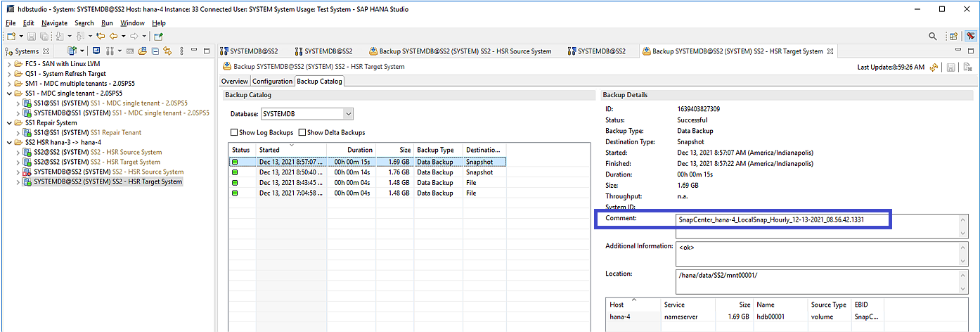Open the Administration monitor icon in Systems panel
The image size is (980, 332).
click(x=96, y=51)
